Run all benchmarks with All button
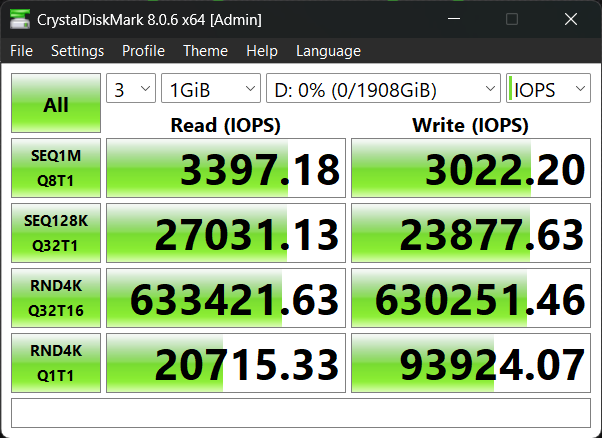 56,104
